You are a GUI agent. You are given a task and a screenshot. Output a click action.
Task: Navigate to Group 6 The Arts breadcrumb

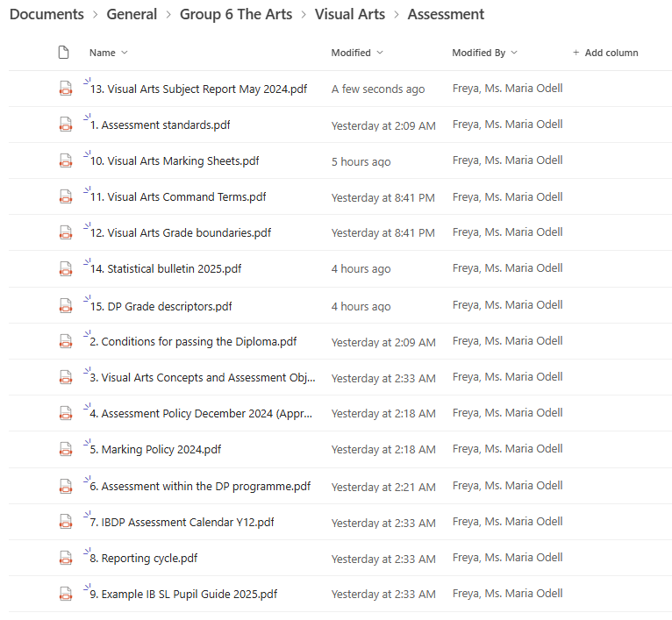tap(236, 14)
